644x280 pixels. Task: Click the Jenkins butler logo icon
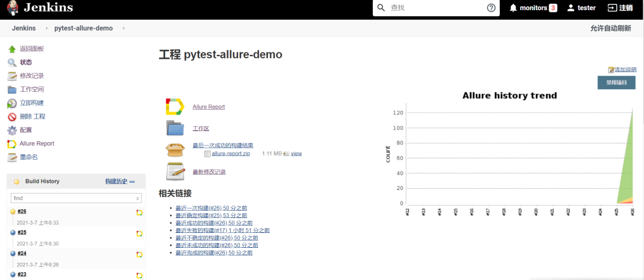tap(13, 8)
